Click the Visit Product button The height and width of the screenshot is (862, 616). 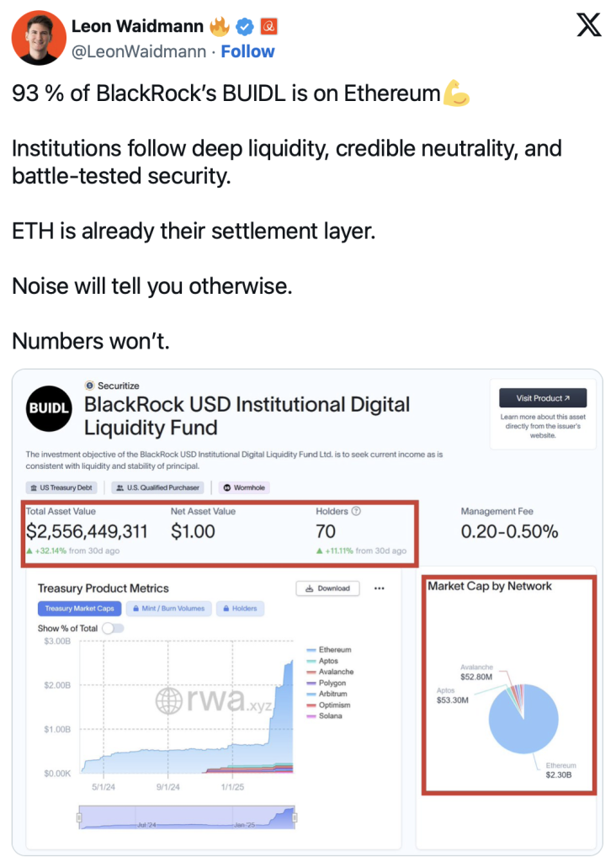point(543,398)
